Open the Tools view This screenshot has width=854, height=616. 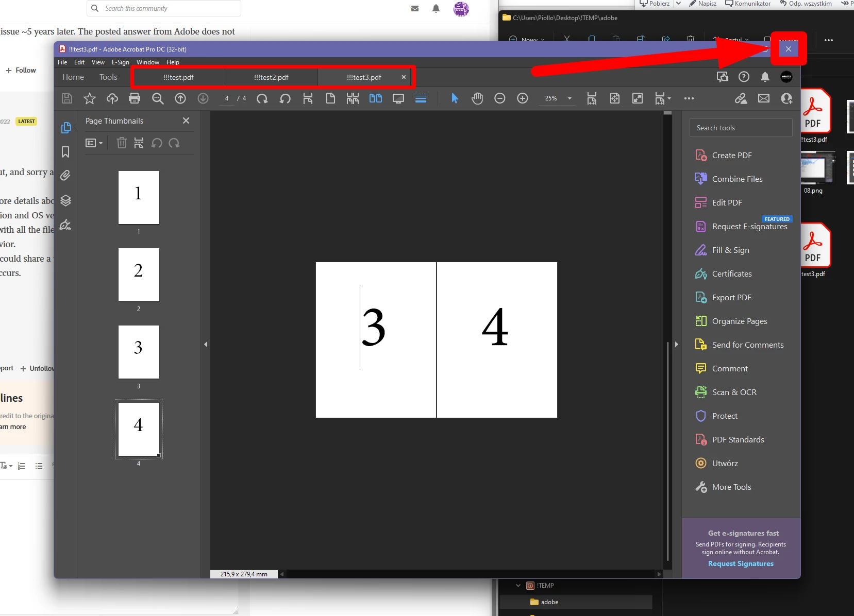(x=108, y=77)
